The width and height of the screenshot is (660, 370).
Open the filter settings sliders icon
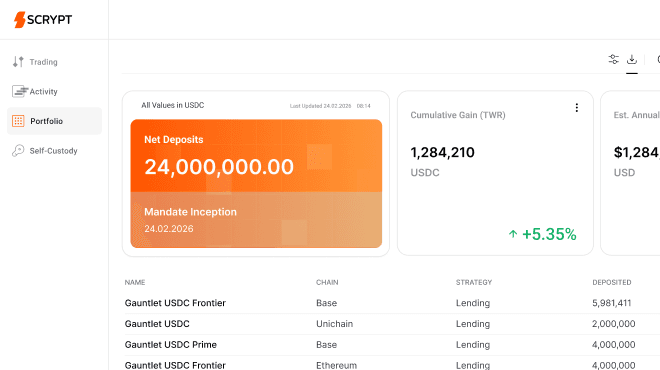click(614, 59)
